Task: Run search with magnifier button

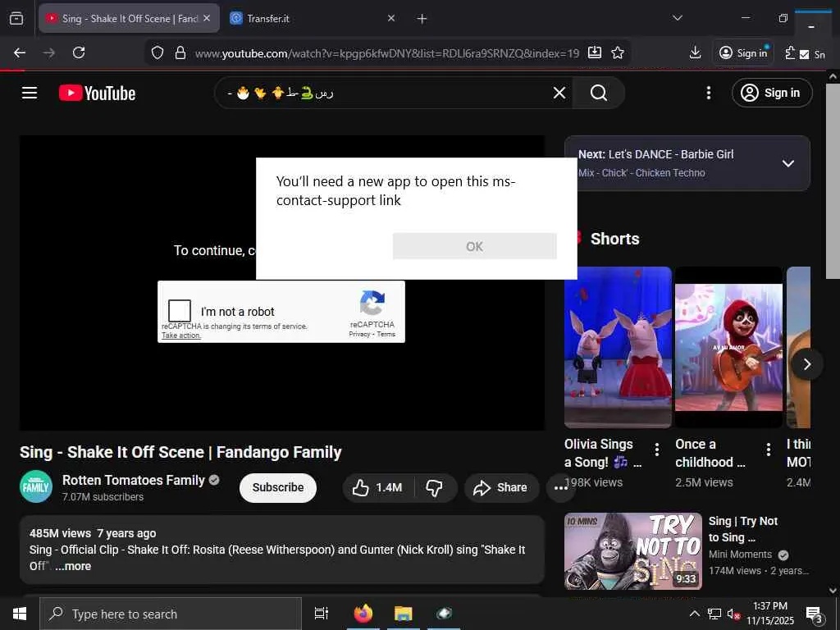Action: coord(598,94)
